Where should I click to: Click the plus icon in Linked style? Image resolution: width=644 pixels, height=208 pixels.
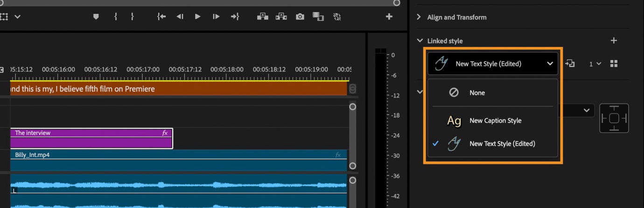(614, 41)
